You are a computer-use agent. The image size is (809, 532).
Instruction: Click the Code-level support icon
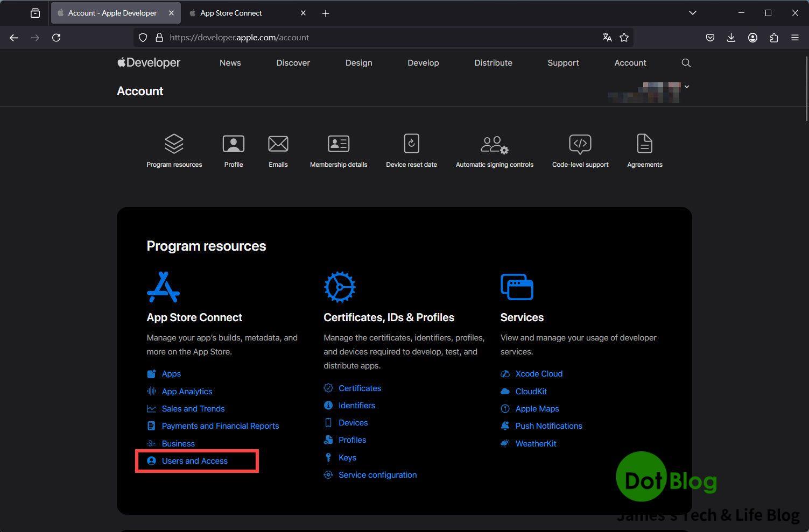[580, 144]
